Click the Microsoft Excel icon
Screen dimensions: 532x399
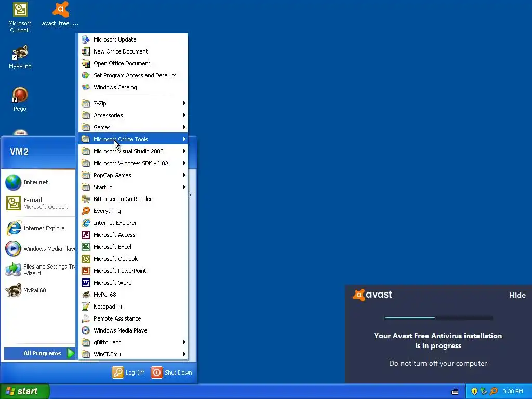pos(86,247)
